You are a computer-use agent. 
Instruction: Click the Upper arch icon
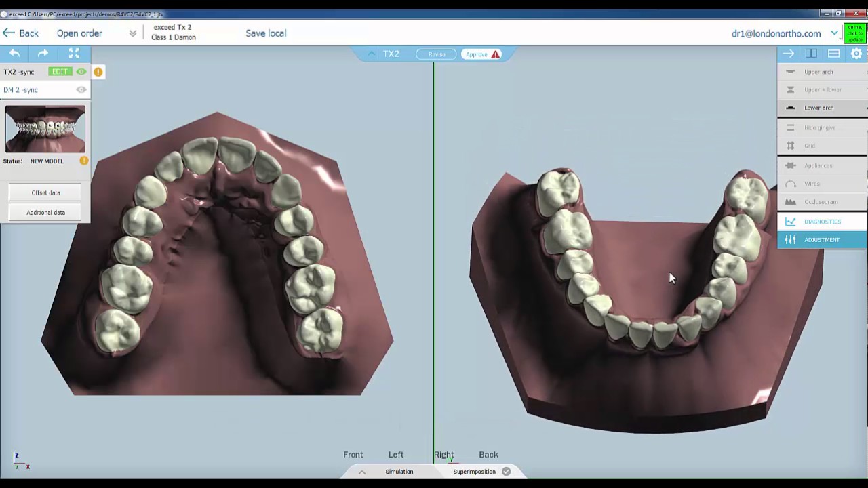790,72
